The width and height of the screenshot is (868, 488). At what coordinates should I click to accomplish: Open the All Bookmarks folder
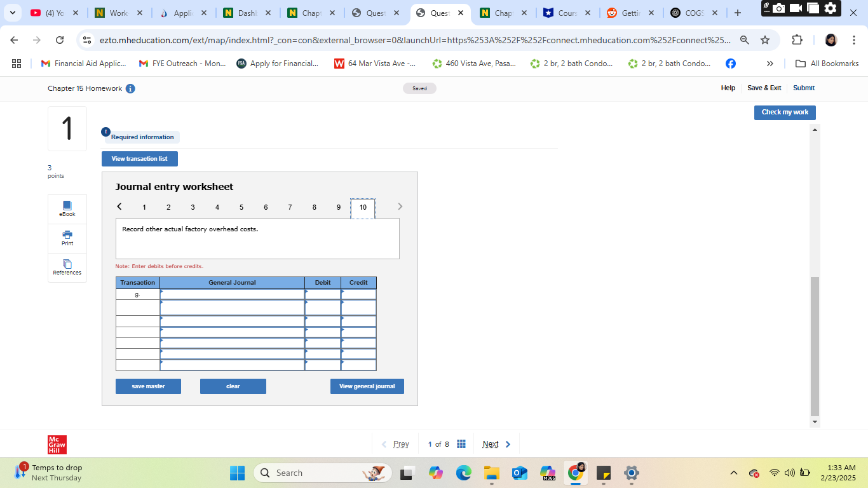tap(827, 64)
